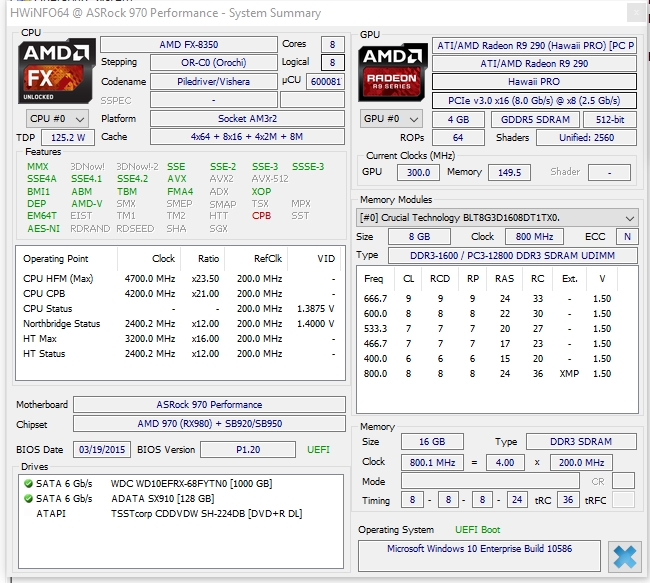Click the ASRock 970 Performance motherboard field

point(209,405)
